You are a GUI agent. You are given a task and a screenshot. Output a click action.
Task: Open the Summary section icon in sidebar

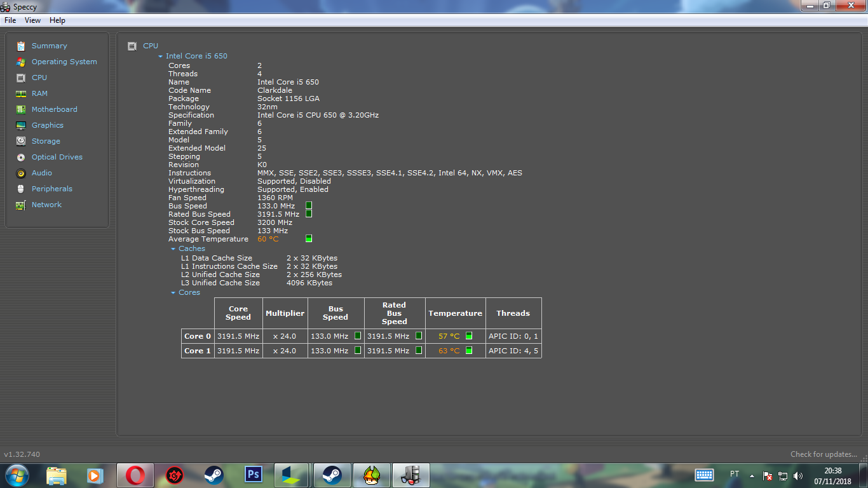[x=21, y=46]
